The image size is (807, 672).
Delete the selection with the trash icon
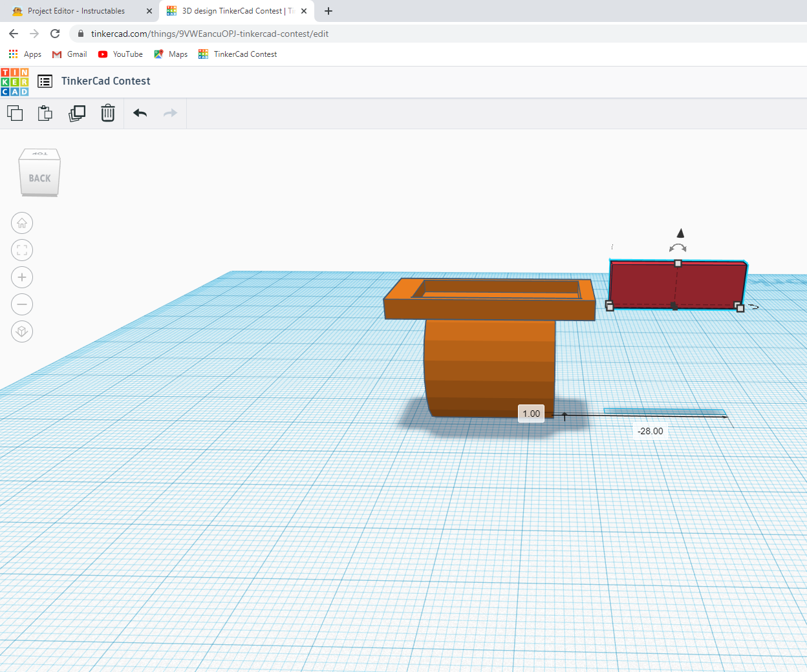pos(107,113)
